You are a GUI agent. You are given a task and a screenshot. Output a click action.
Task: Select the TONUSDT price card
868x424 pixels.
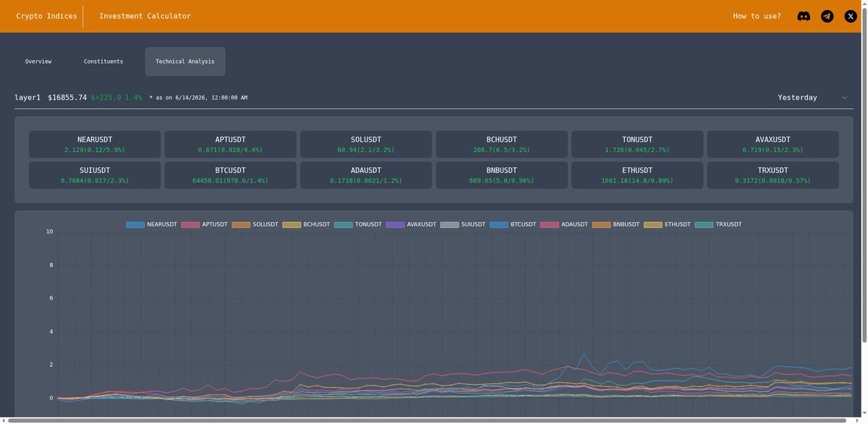point(637,144)
